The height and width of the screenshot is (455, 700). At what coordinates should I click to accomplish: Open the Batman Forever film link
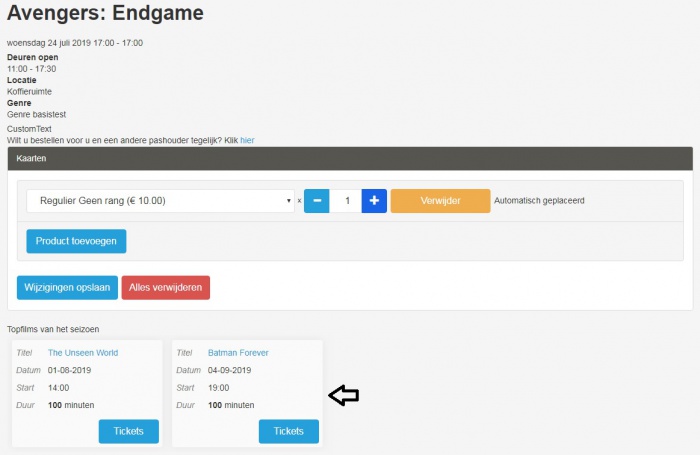point(238,353)
